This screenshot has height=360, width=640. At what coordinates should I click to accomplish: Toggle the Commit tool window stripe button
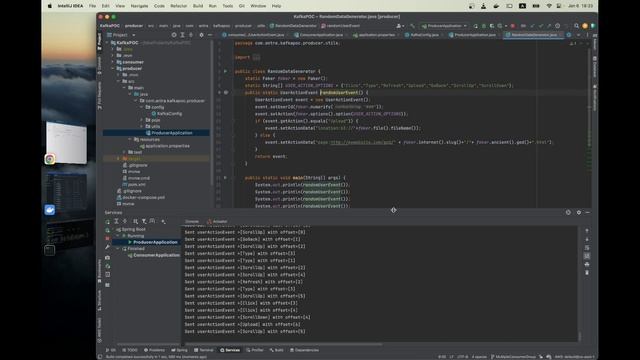click(99, 65)
